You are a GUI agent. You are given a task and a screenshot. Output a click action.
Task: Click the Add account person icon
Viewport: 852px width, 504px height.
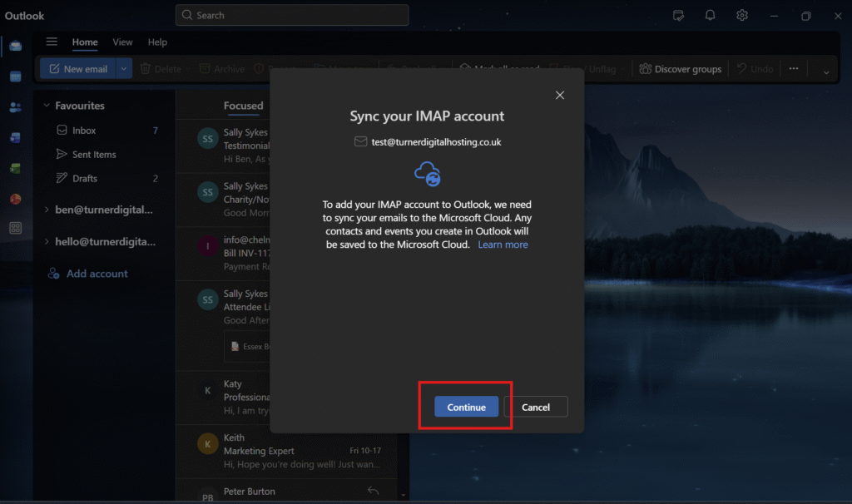click(53, 274)
